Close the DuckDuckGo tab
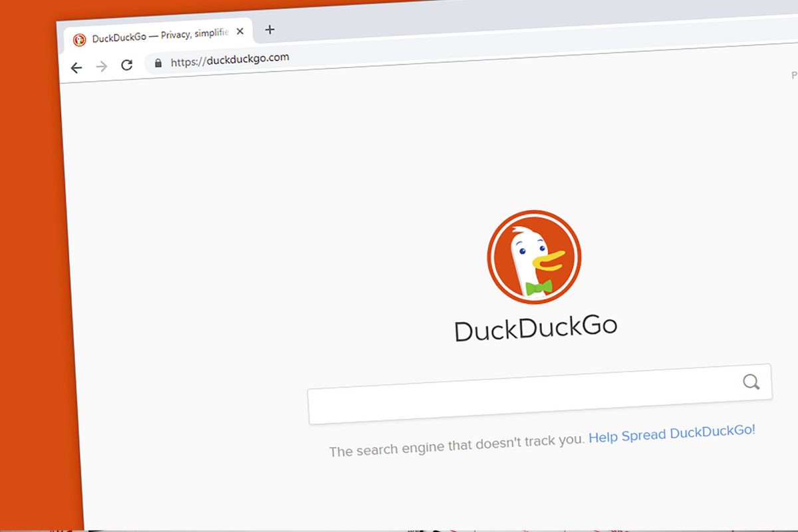Screen dimensions: 798x532 pyautogui.click(x=240, y=31)
